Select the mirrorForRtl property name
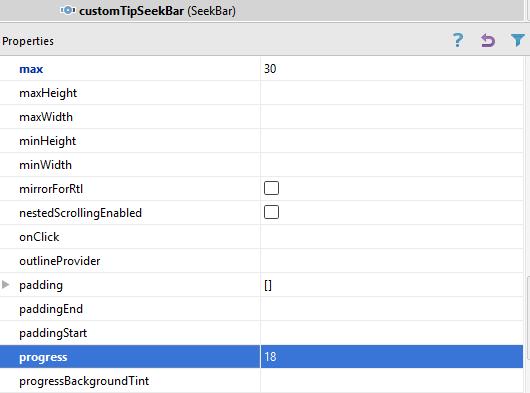Image resolution: width=530 pixels, height=393 pixels. (51, 189)
